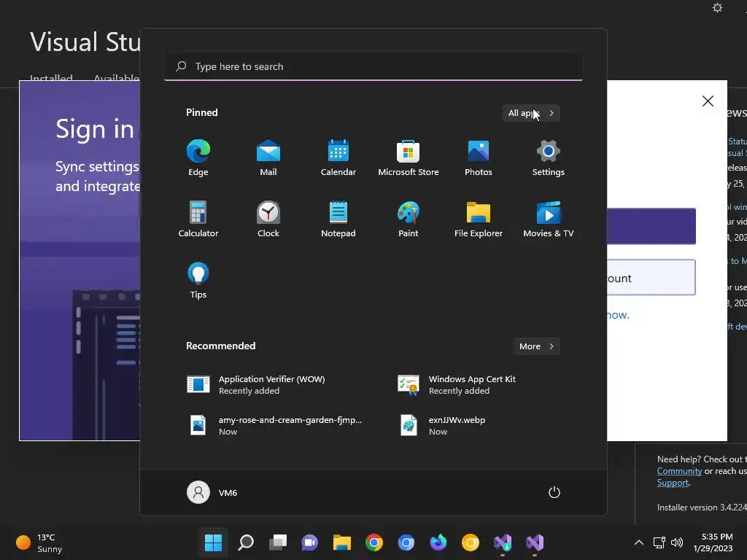Show All apps list

click(x=531, y=113)
